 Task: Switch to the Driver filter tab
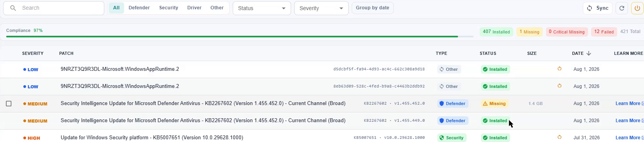194,8
